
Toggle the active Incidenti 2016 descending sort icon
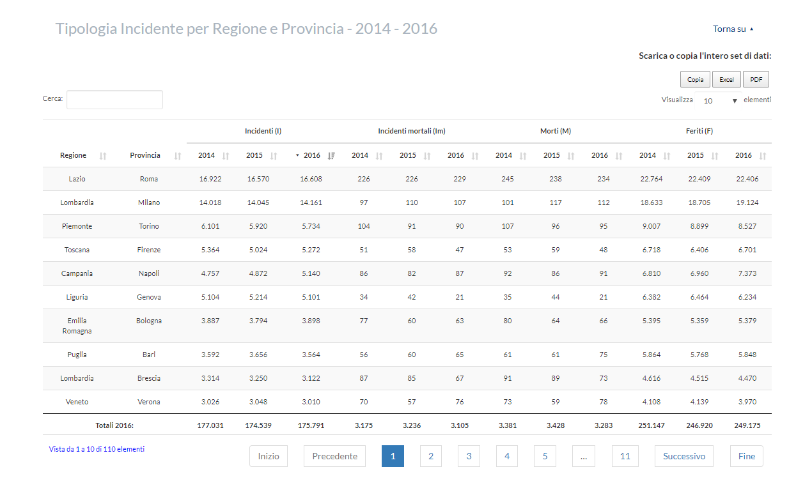click(x=331, y=156)
